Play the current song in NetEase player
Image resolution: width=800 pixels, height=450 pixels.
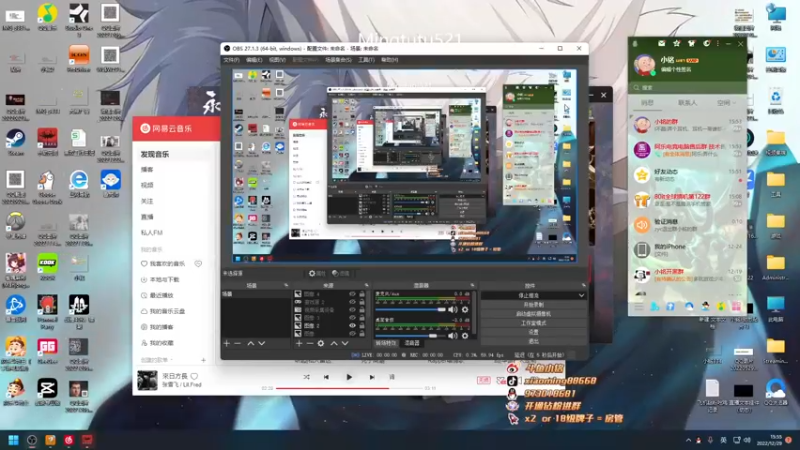349,377
